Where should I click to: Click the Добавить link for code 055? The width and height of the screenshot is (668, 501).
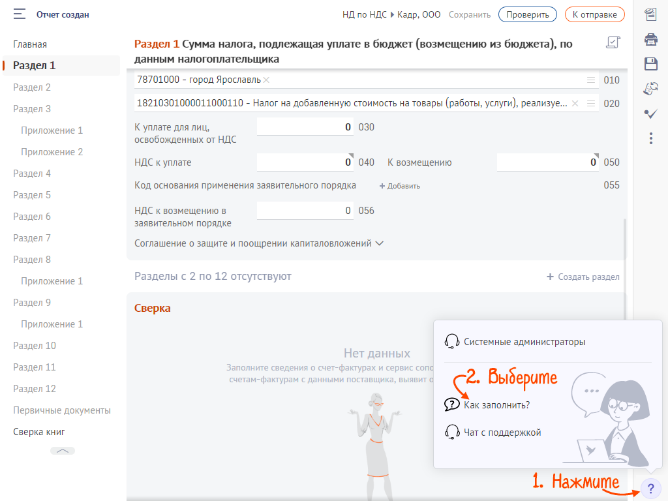[399, 185]
